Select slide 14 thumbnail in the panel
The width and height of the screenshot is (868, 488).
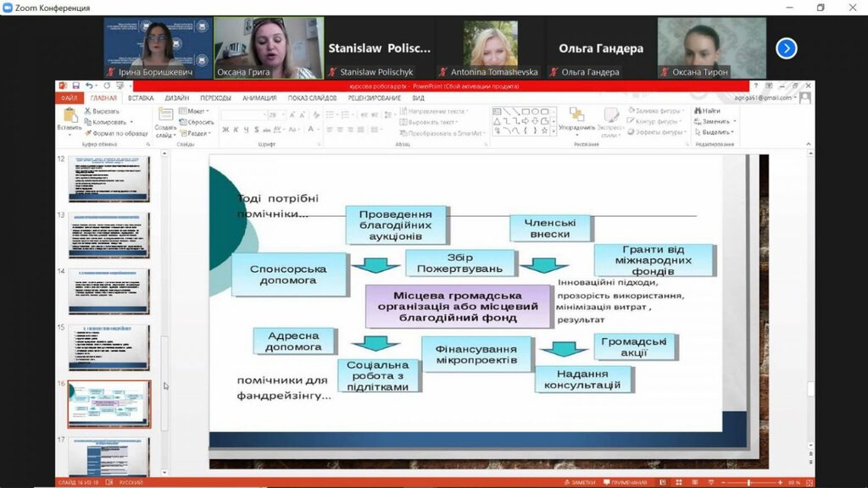click(x=109, y=291)
